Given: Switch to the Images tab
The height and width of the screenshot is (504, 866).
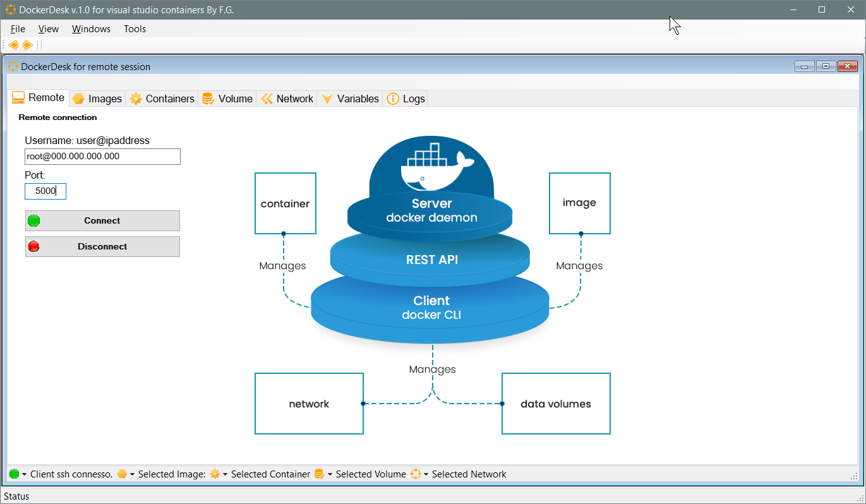Looking at the screenshot, I should click(x=97, y=99).
